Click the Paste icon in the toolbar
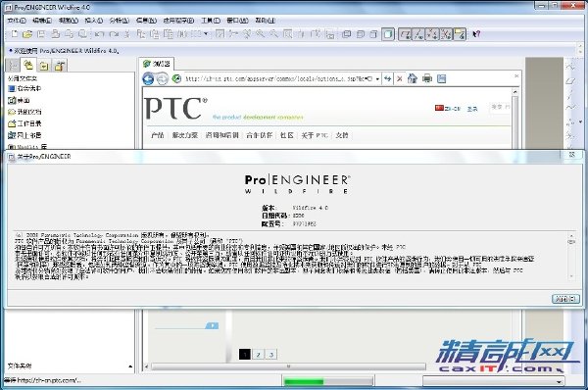 click(155, 34)
